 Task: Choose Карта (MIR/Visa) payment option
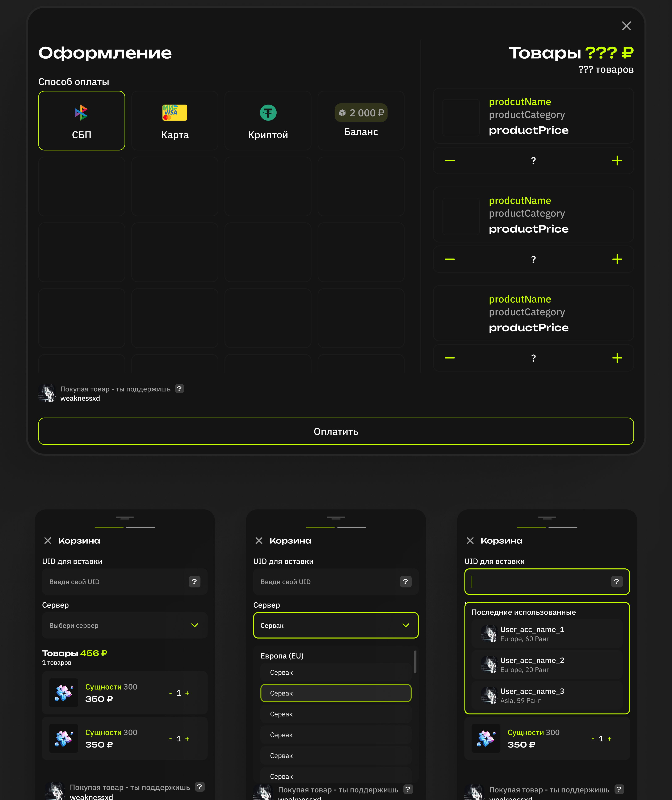pos(175,120)
